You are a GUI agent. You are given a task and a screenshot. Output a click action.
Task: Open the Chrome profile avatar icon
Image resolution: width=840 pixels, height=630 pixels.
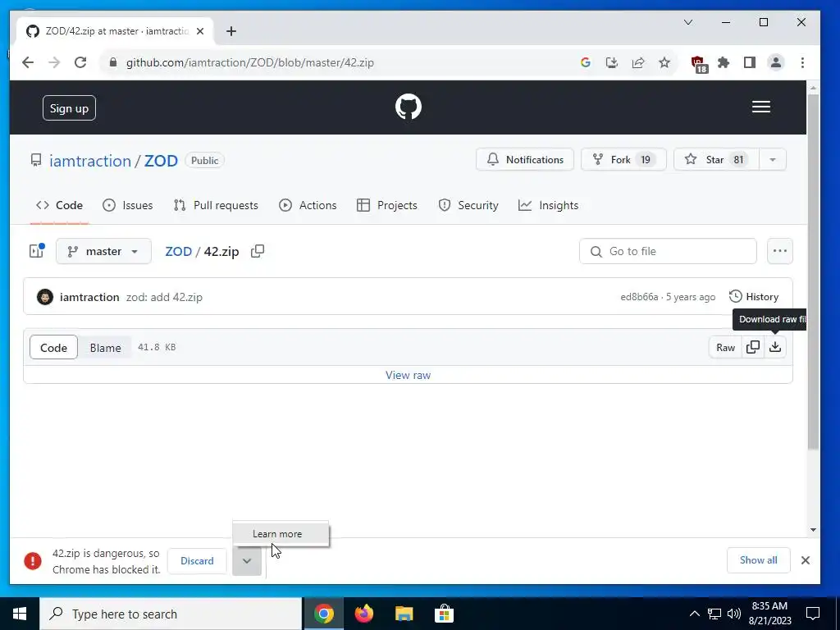click(775, 62)
